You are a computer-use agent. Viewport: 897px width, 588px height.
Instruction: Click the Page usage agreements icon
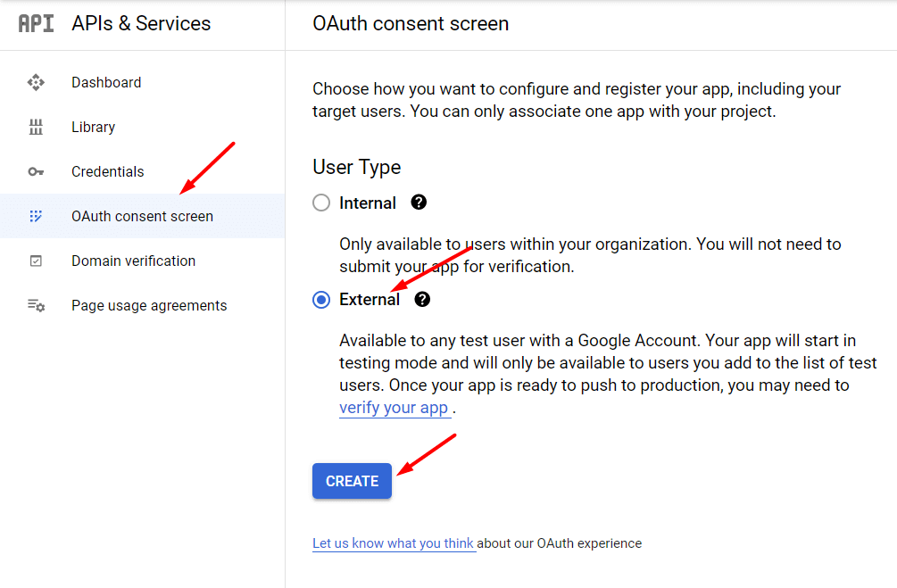coord(36,305)
